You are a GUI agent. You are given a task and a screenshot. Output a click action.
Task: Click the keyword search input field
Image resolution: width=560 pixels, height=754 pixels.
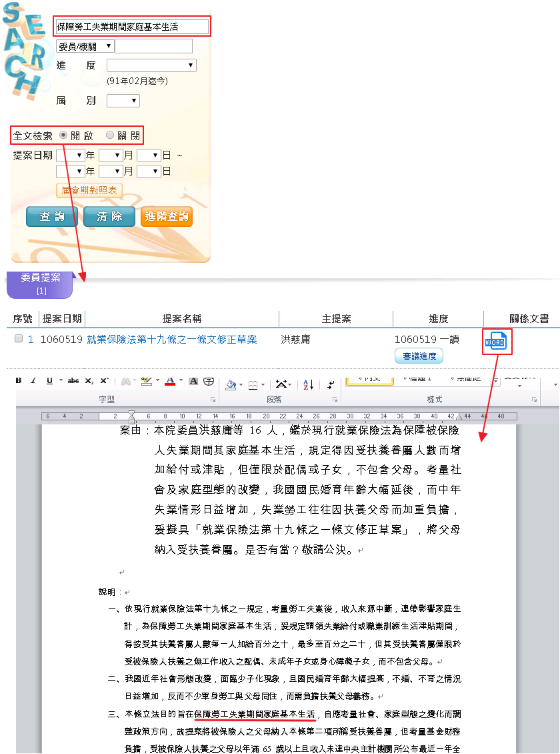tap(131, 27)
